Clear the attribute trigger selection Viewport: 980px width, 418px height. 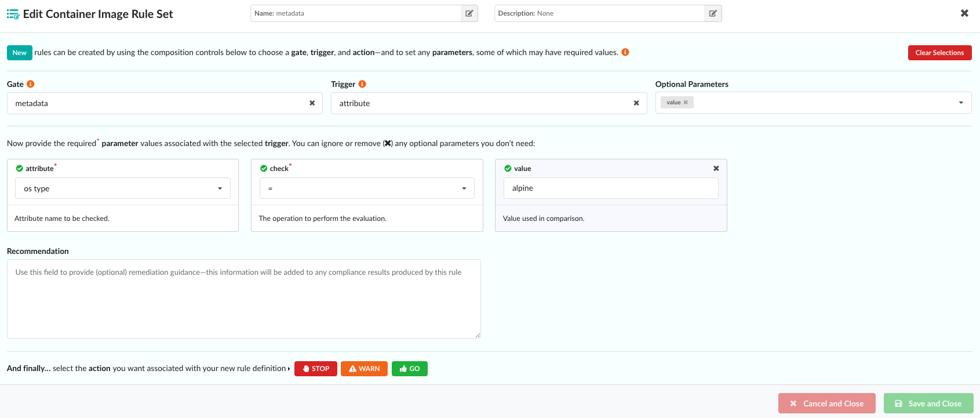pyautogui.click(x=636, y=103)
